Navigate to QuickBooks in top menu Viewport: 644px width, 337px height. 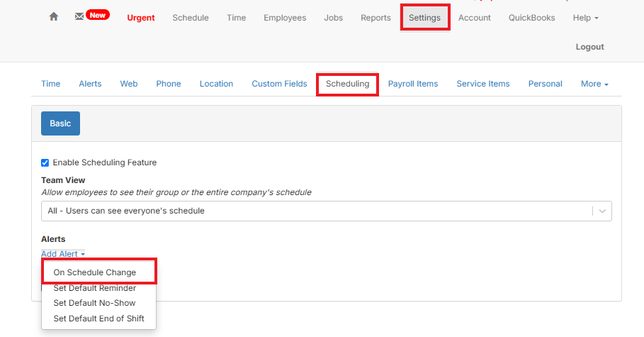click(531, 18)
